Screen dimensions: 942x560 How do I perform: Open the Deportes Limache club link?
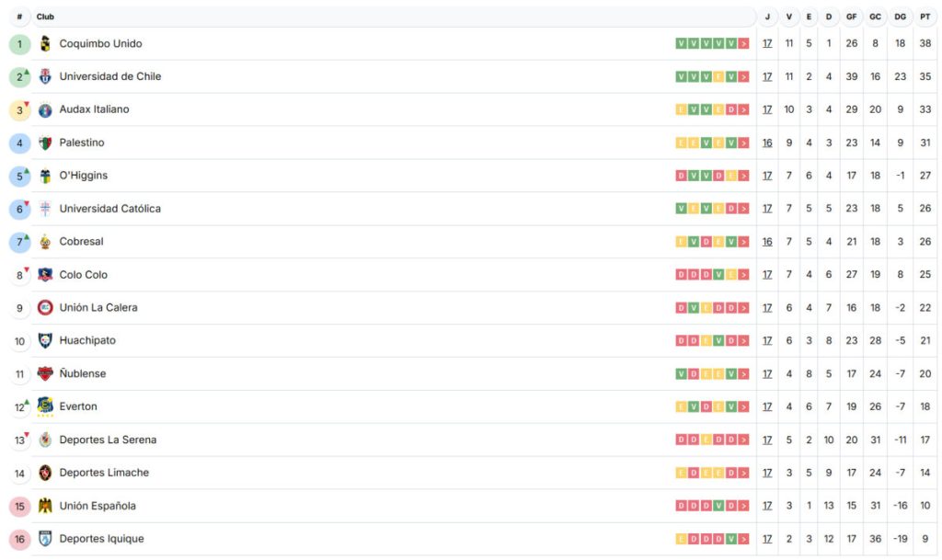pyautogui.click(x=104, y=473)
